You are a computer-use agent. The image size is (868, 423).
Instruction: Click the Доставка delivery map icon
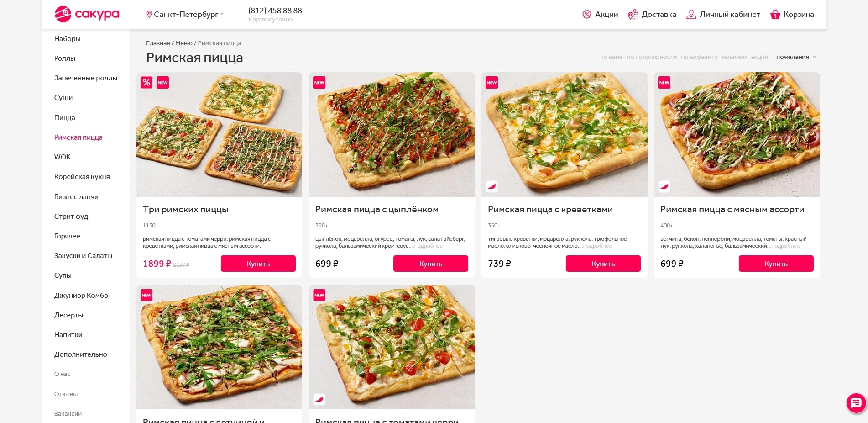tap(633, 15)
